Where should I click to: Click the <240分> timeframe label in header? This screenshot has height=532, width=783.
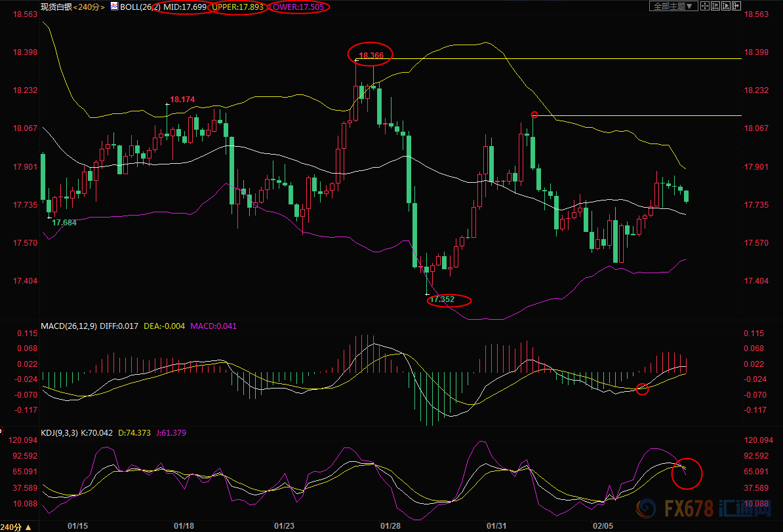[89, 7]
